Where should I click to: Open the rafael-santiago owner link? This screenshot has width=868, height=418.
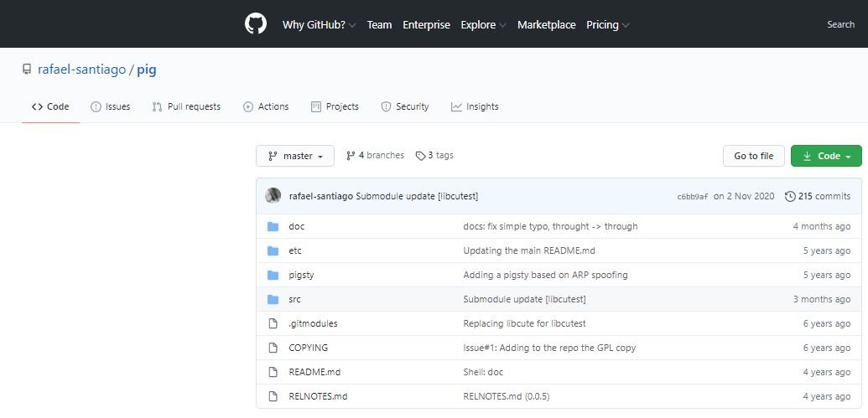tap(81, 70)
